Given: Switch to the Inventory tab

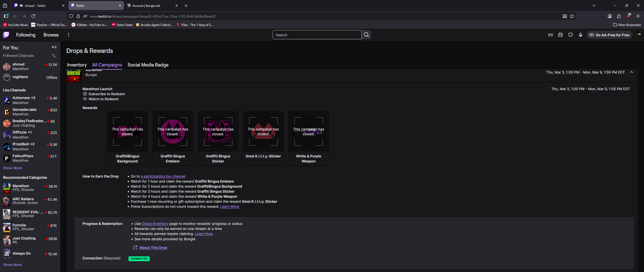Looking at the screenshot, I should coord(77,65).
